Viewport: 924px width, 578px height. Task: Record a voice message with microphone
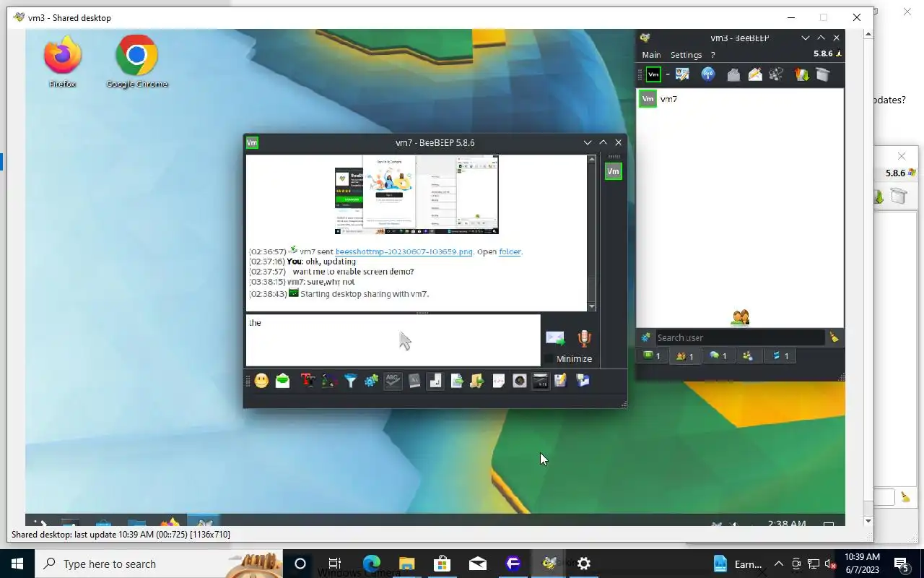click(x=585, y=338)
